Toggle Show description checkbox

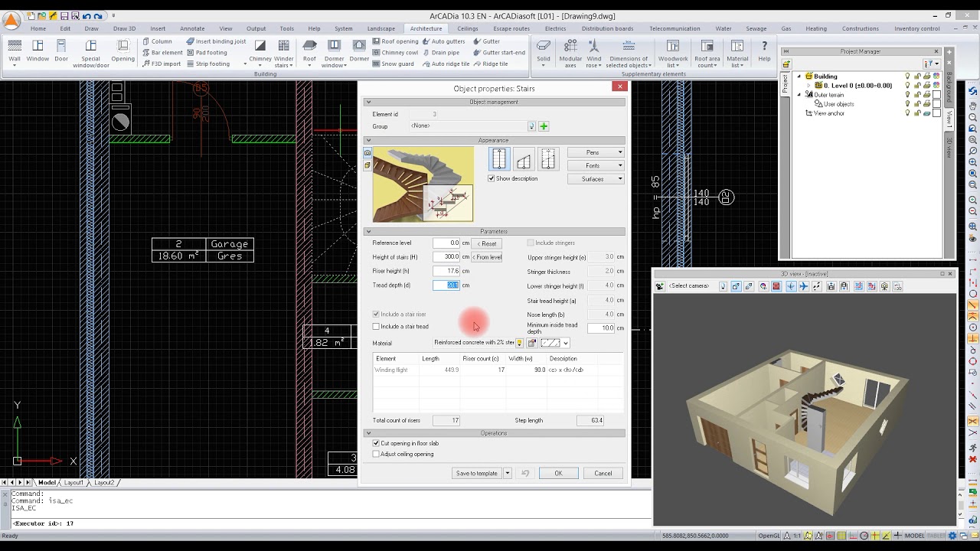[x=491, y=178]
